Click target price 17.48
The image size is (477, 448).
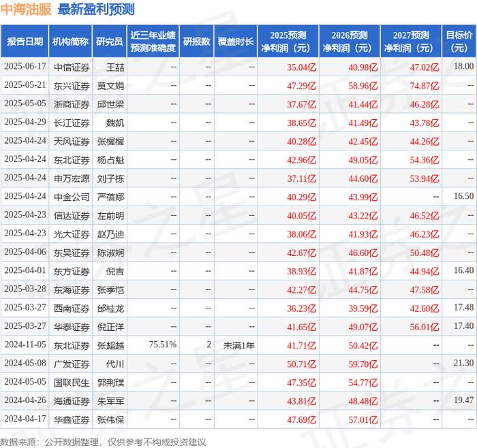pyautogui.click(x=463, y=307)
